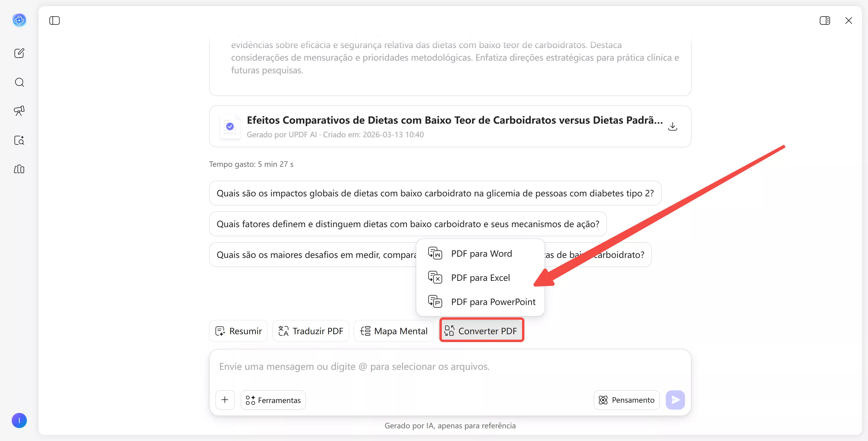868x441 pixels.
Task: Open the telescope research icon in sidebar
Action: (x=19, y=111)
